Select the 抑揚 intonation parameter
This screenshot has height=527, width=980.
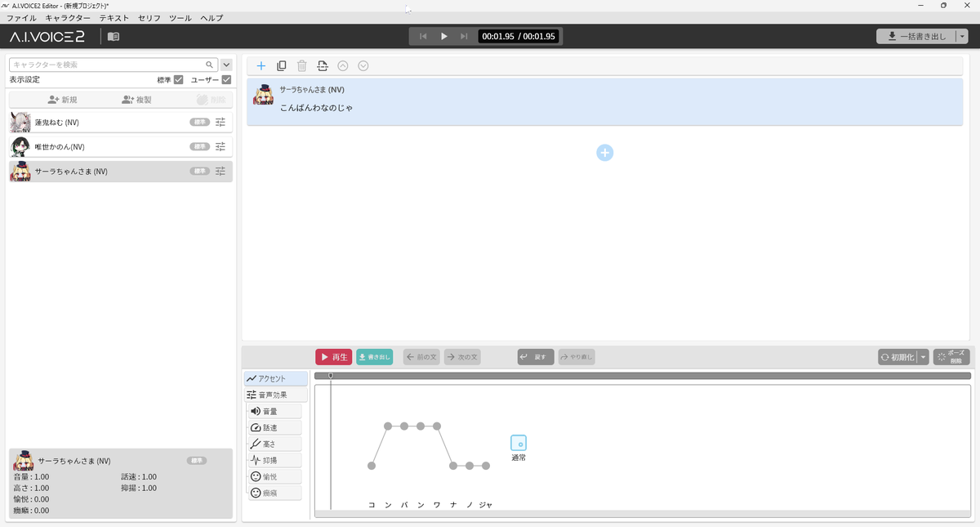pyautogui.click(x=275, y=460)
